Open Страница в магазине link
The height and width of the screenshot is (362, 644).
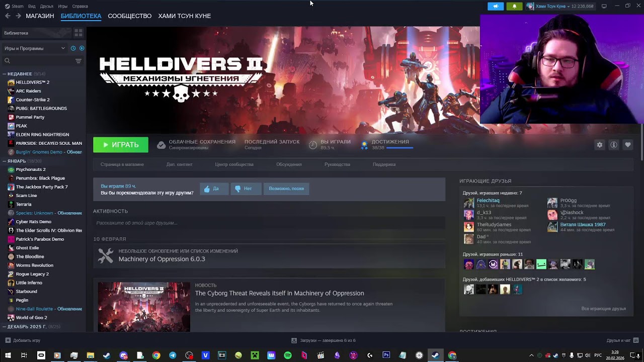point(122,164)
